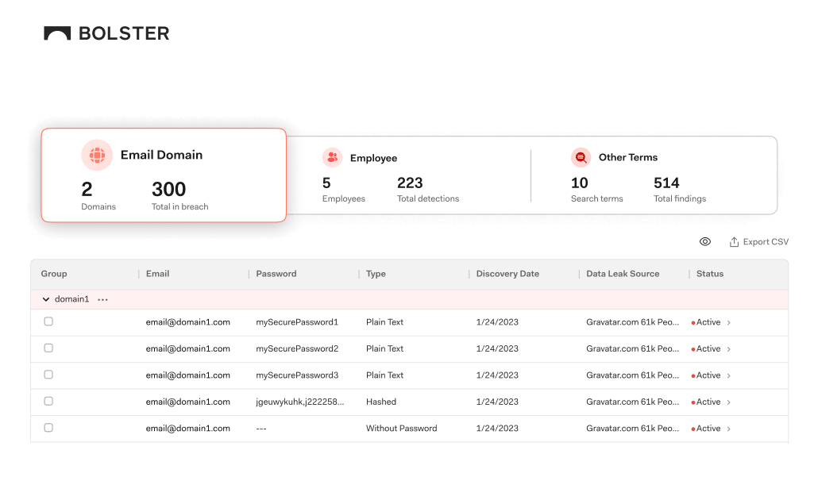Check the box for the Without Password row
Screen dimensions: 818x504
[x=48, y=428]
